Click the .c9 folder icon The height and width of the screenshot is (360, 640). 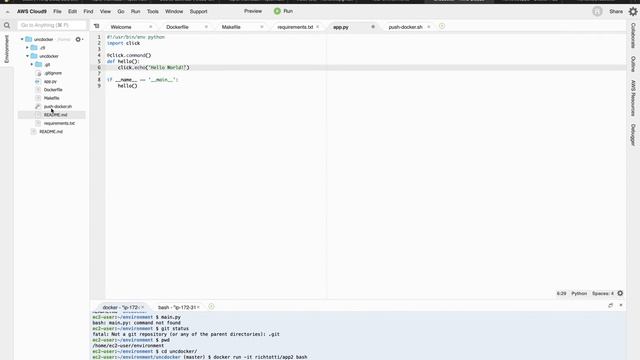tap(34, 48)
